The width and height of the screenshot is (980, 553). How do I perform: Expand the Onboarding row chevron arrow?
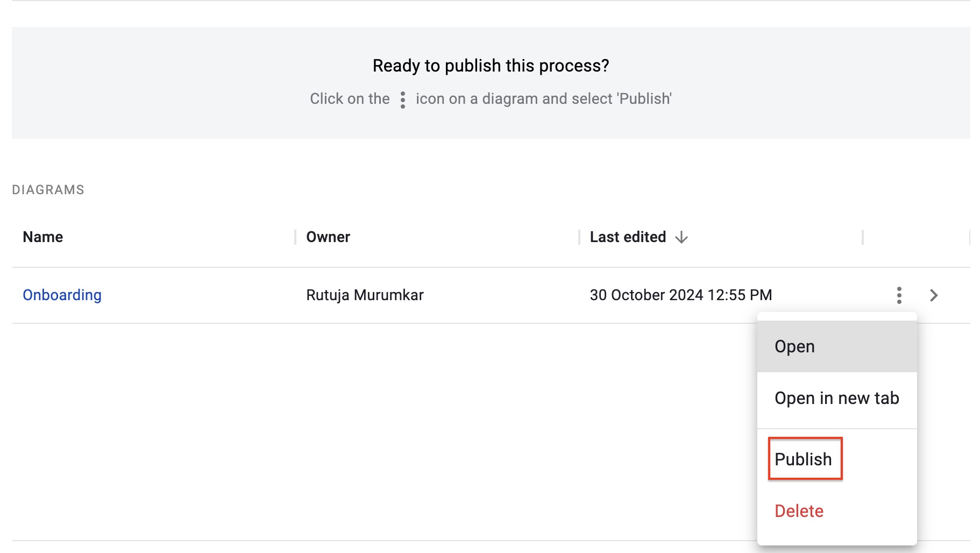pyautogui.click(x=934, y=295)
